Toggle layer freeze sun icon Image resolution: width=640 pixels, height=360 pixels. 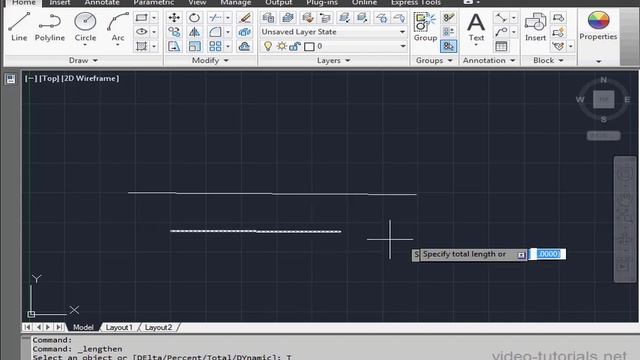(x=282, y=46)
